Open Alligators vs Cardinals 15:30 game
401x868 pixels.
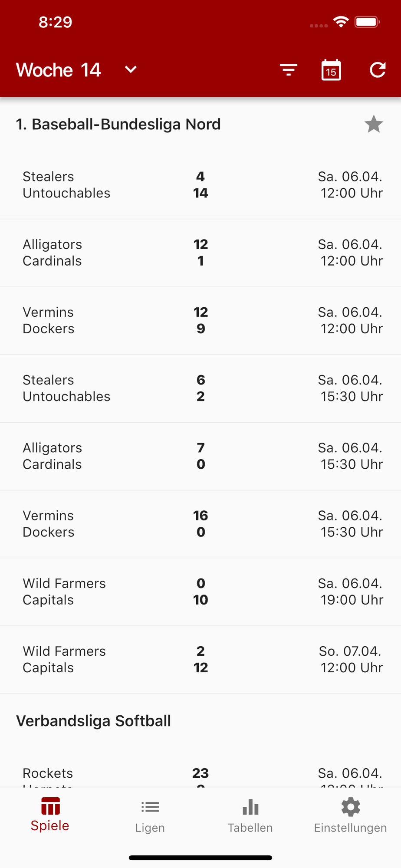[x=200, y=456]
